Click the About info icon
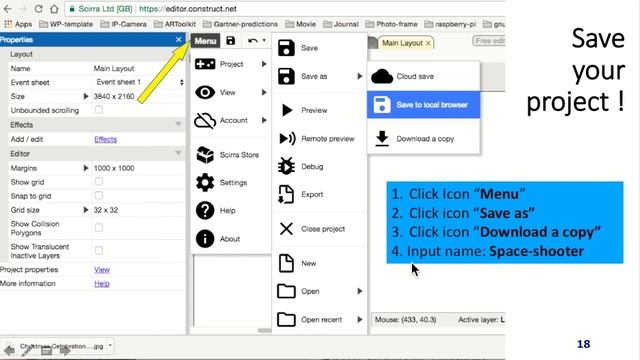 [205, 239]
